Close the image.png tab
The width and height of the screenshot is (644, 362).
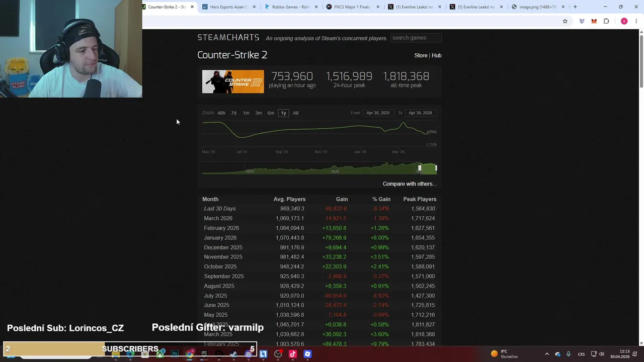[563, 7]
